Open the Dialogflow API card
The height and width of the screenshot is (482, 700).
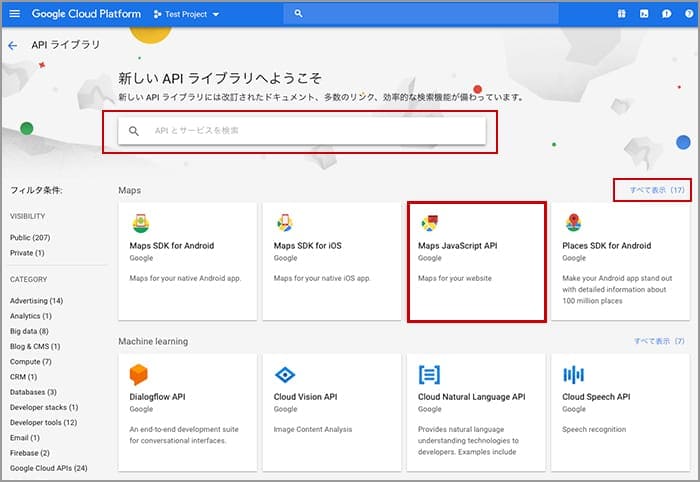click(x=188, y=412)
